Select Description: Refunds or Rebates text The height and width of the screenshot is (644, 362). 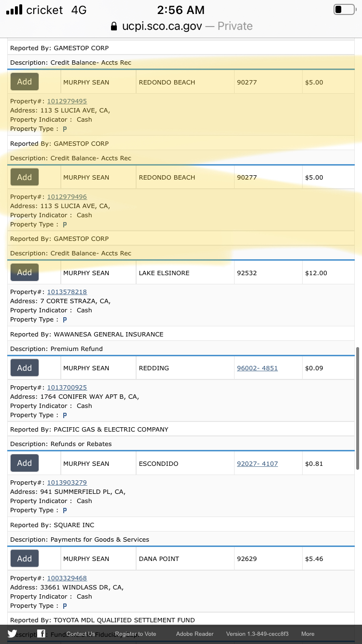(61, 444)
